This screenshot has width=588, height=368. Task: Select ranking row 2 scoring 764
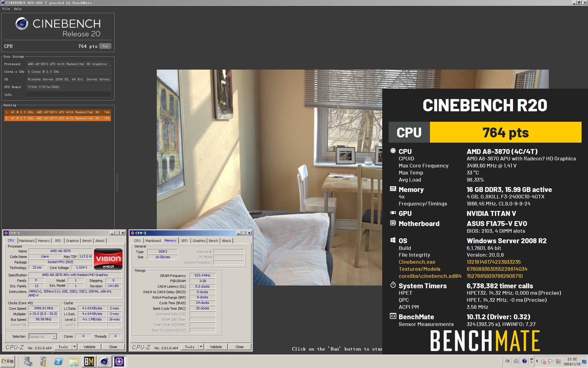click(x=58, y=118)
